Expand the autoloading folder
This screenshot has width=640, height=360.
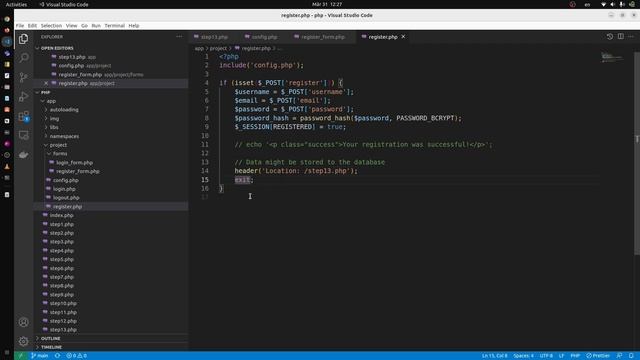[64, 109]
